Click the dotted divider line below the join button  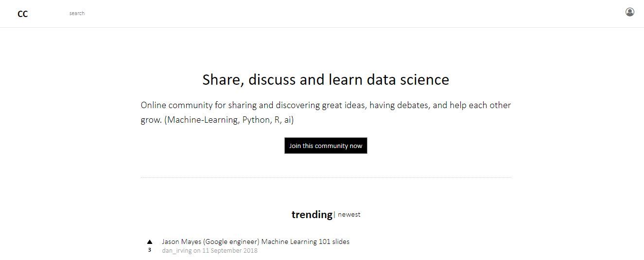(x=326, y=177)
